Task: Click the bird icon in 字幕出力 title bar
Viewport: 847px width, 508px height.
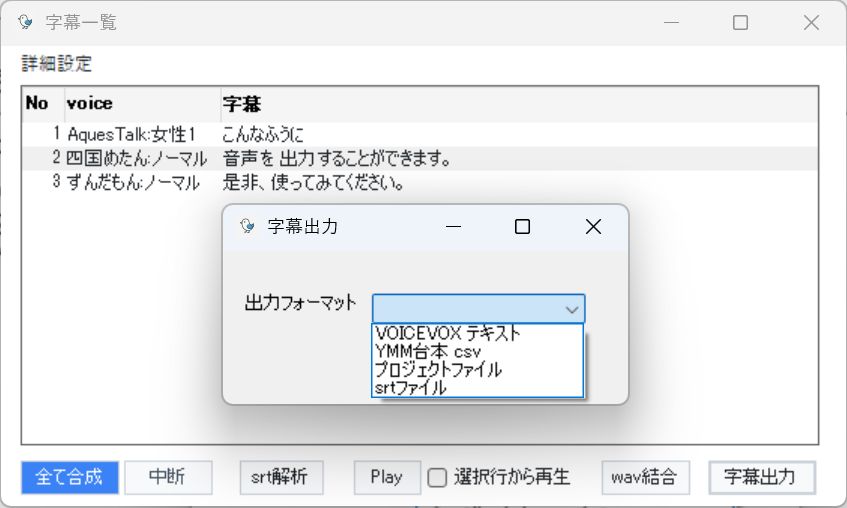Action: (x=247, y=226)
